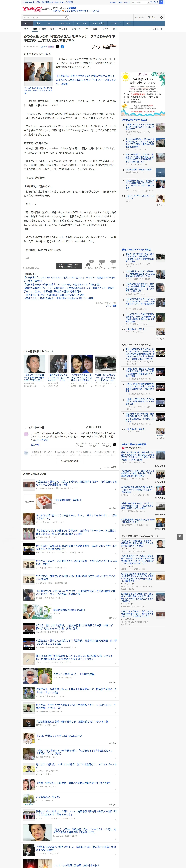Open the 【写真15枚】 photo gallery link

coord(86,80)
